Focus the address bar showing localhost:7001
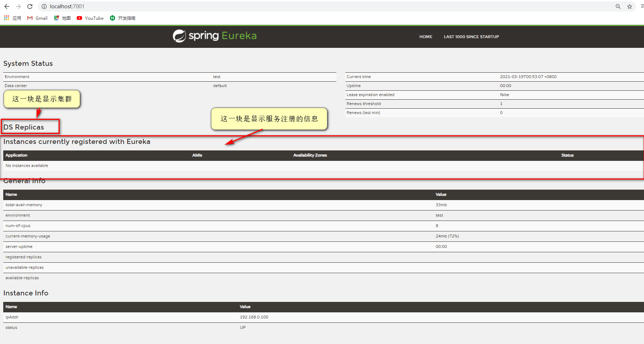Viewport: 644px width, 344px height. click(x=323, y=6)
